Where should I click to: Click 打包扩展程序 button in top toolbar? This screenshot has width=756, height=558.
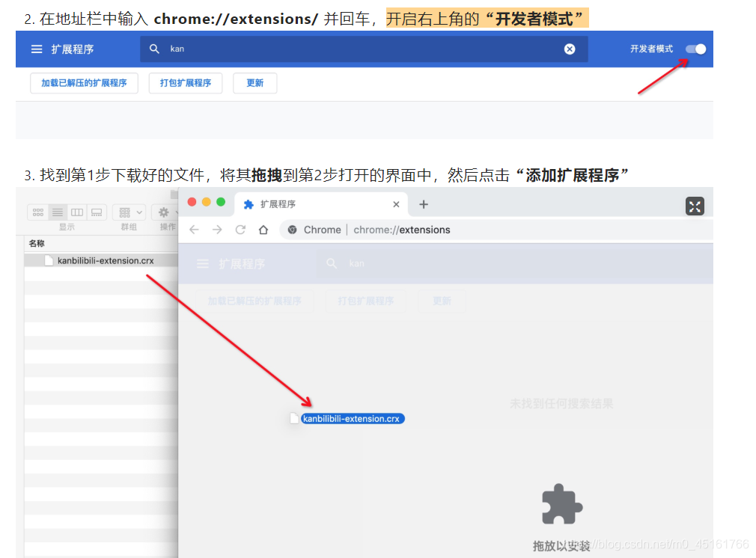pyautogui.click(x=186, y=83)
